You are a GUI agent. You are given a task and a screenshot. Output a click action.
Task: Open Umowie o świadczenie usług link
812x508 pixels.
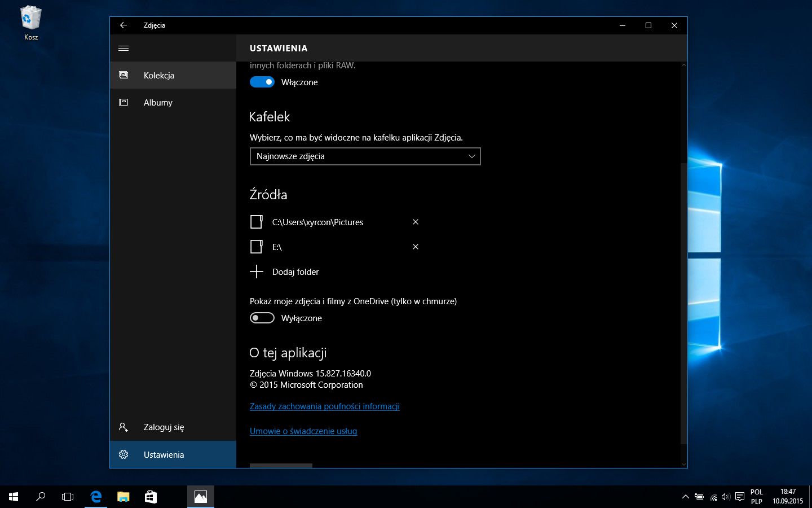coord(303,431)
